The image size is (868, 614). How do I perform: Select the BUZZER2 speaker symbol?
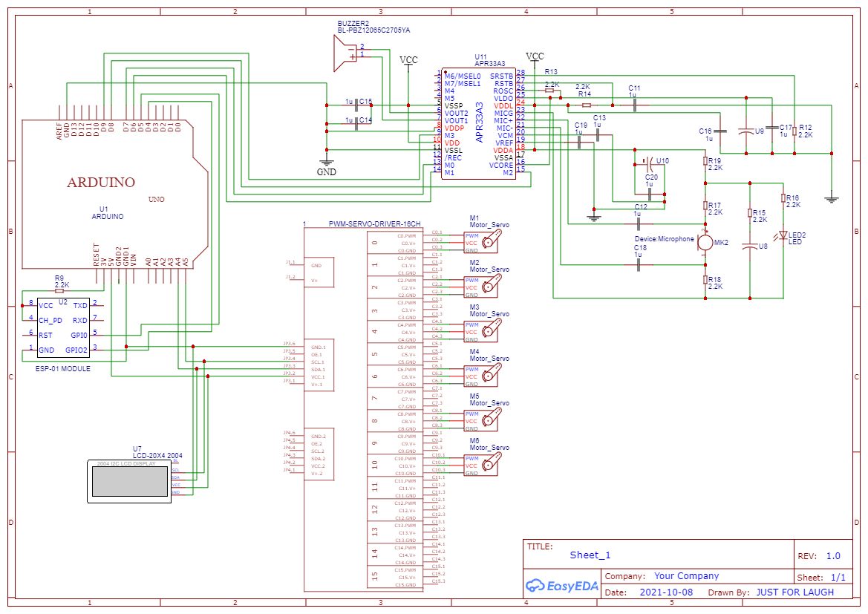click(345, 53)
